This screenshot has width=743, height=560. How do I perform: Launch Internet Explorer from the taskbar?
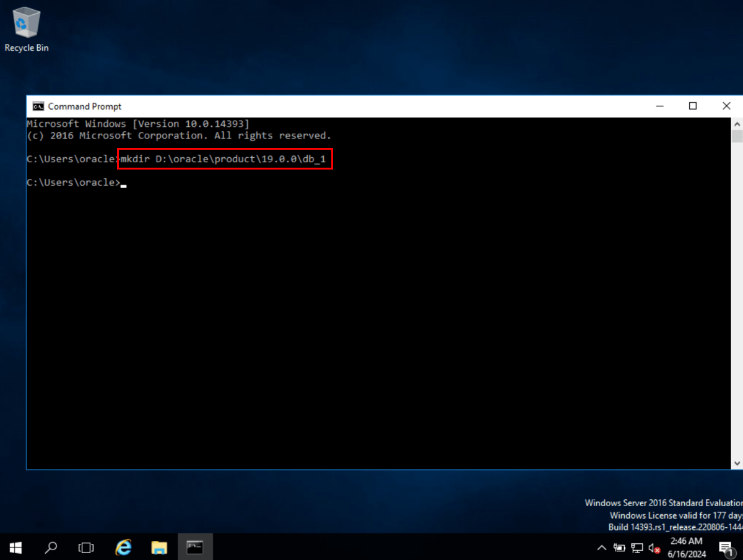[123, 547]
